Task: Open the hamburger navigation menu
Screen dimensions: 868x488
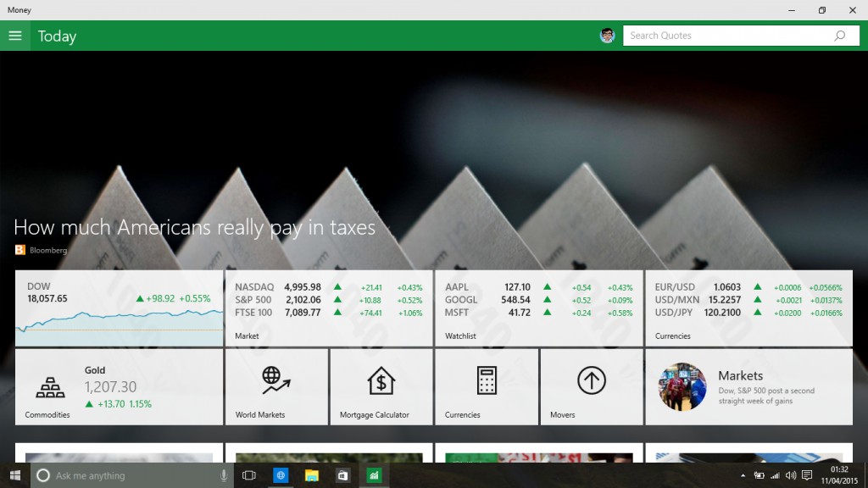Action: pyautogui.click(x=15, y=36)
